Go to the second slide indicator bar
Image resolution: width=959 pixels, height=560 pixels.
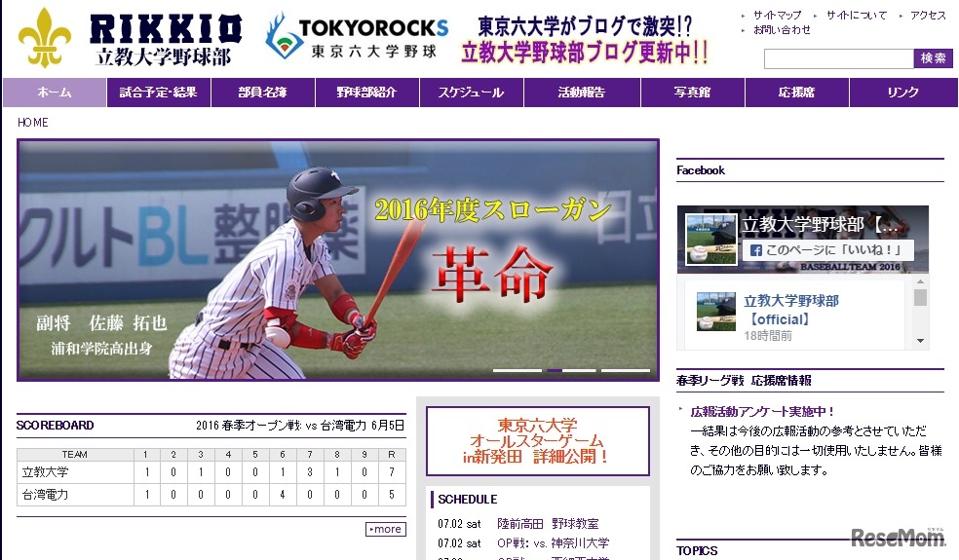[x=571, y=370]
